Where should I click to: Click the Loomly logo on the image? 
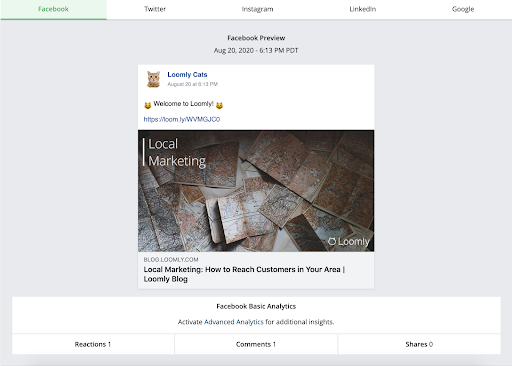click(349, 241)
